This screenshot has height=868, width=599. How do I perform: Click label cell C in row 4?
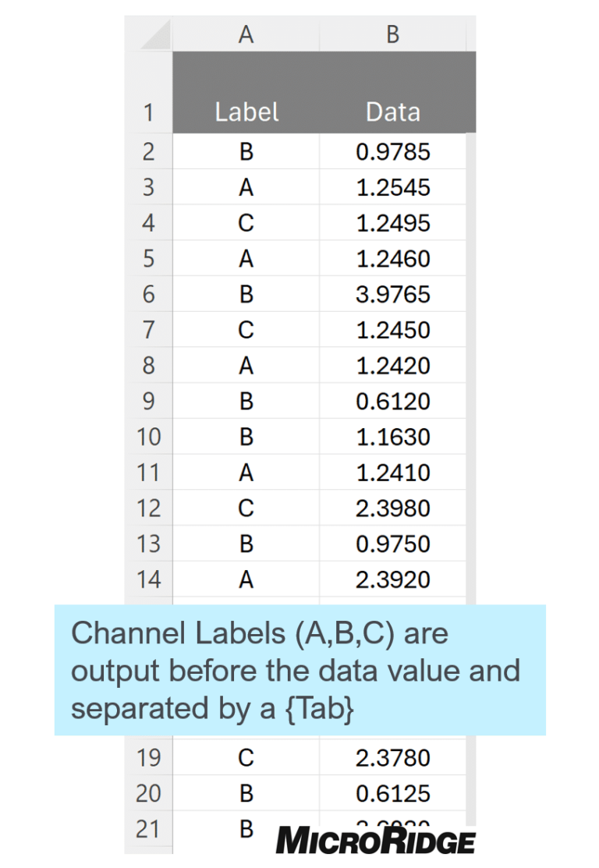(x=246, y=222)
